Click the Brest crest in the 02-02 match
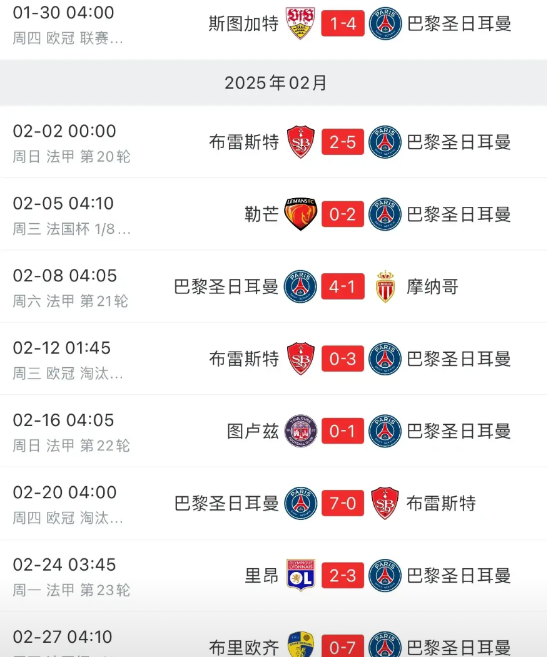The width and height of the screenshot is (547, 657). point(301,142)
